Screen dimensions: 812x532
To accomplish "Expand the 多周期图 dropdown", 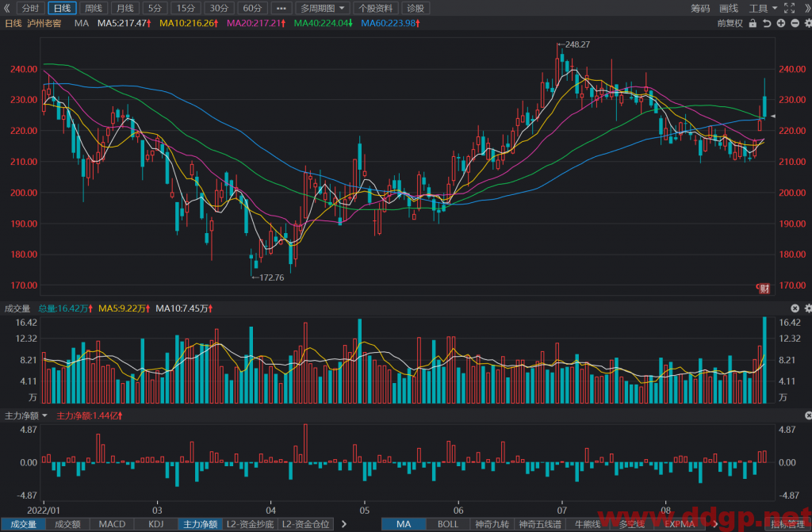I will point(322,8).
